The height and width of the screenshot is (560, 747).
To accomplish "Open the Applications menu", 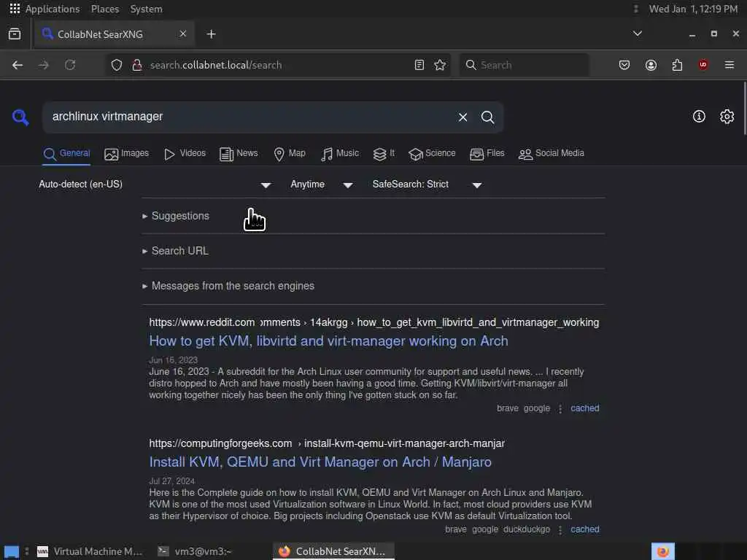I will (53, 9).
